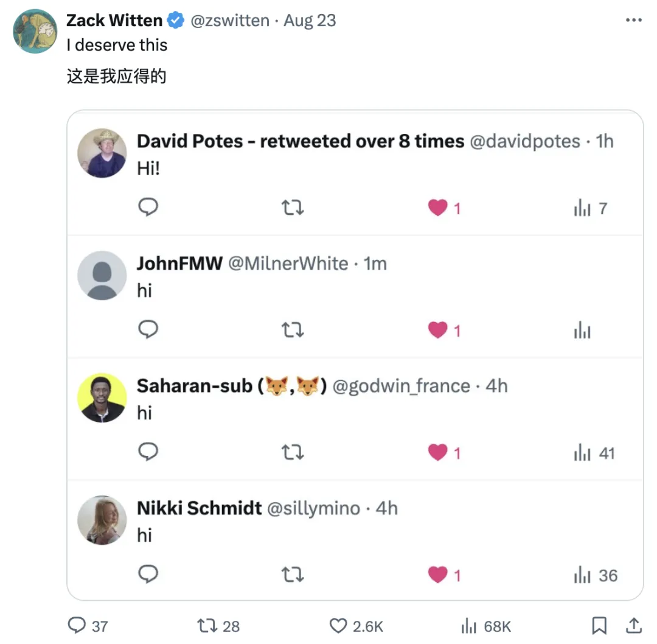Viewport: 657px width, 644px height.
Task: Click JohnFMW's default gray avatar
Action: click(102, 276)
